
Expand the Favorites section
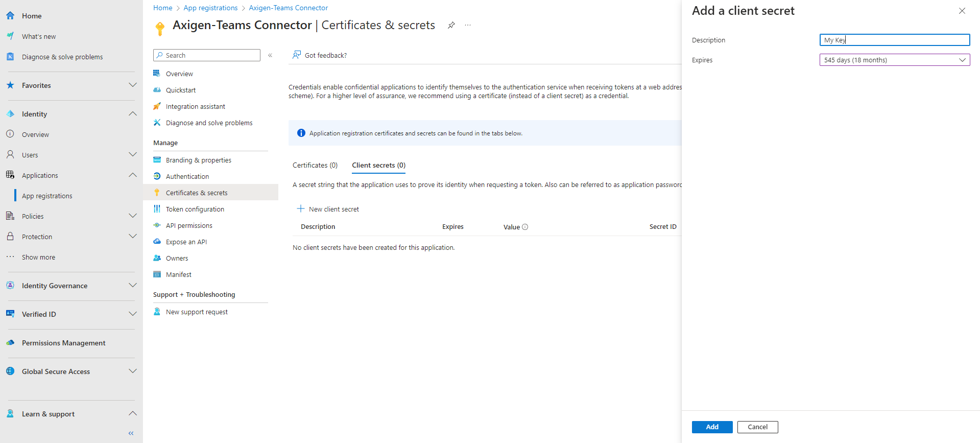(132, 85)
